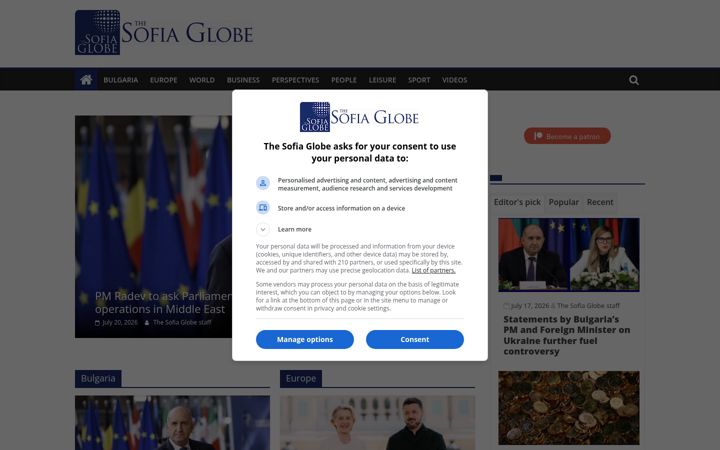Click the store information device icon
Image resolution: width=720 pixels, height=450 pixels.
263,208
